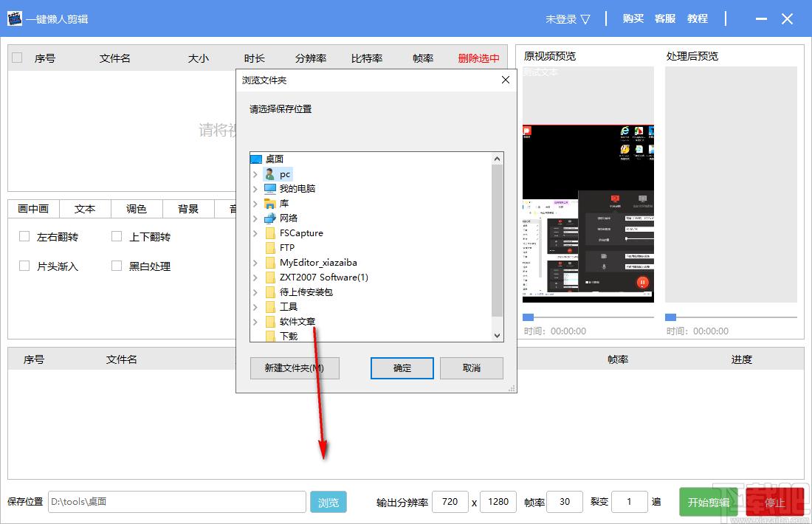Image resolution: width=812 pixels, height=524 pixels.
Task: Expand the 工具 folder node
Action: (x=255, y=307)
